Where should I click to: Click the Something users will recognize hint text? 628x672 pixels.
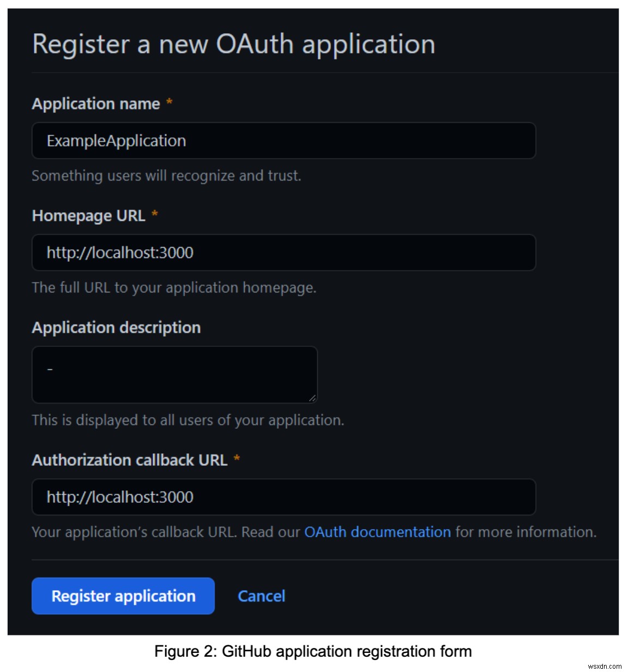pos(168,175)
